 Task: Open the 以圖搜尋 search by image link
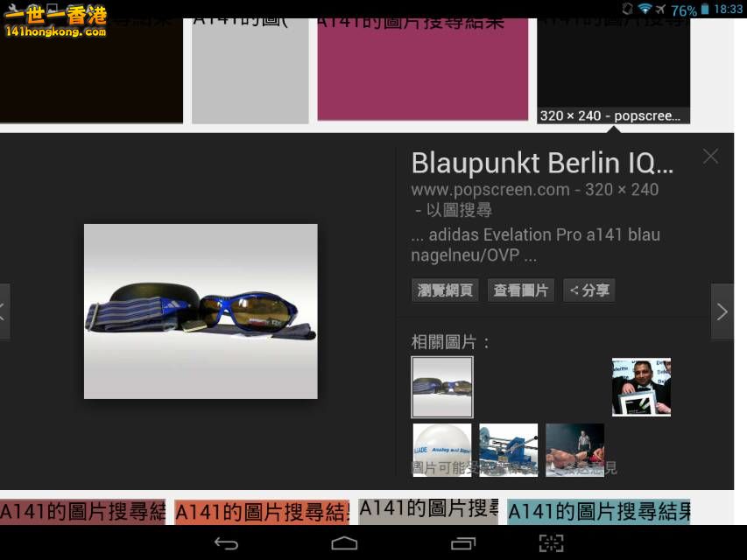459,210
